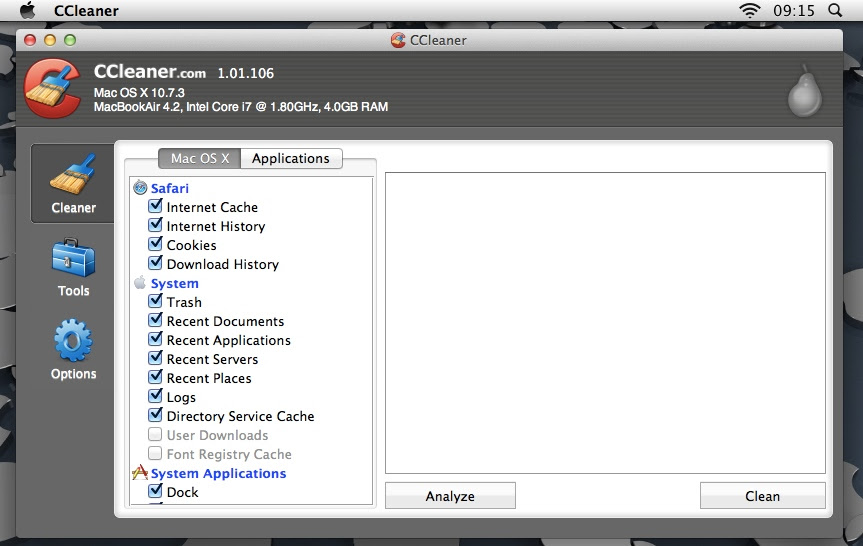Toggle Recent Documents checkbox
863x546 pixels.
[155, 320]
